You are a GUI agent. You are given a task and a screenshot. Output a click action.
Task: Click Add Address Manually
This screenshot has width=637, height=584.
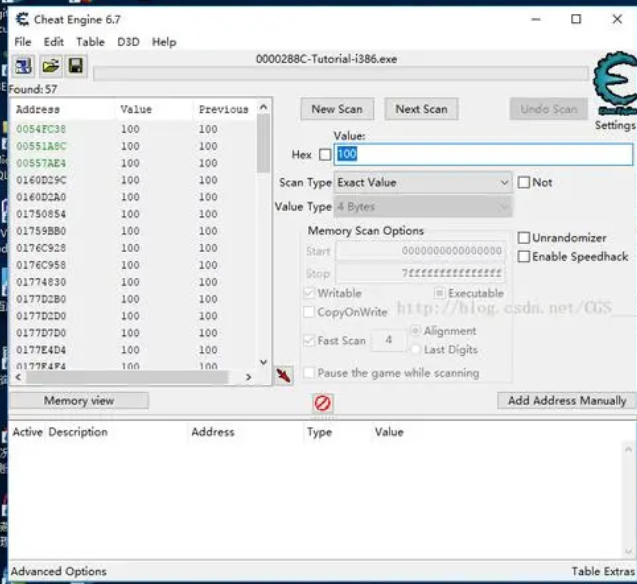(x=567, y=401)
